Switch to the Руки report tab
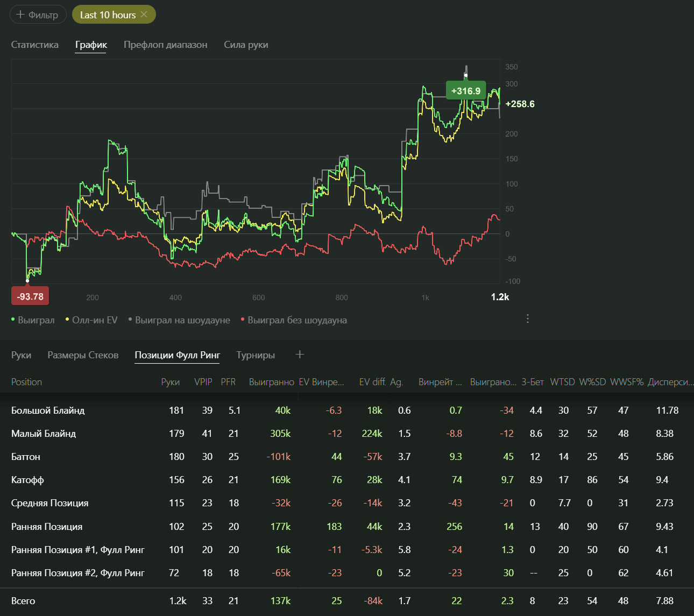Screen dimensions: 694x616 click(x=21, y=355)
